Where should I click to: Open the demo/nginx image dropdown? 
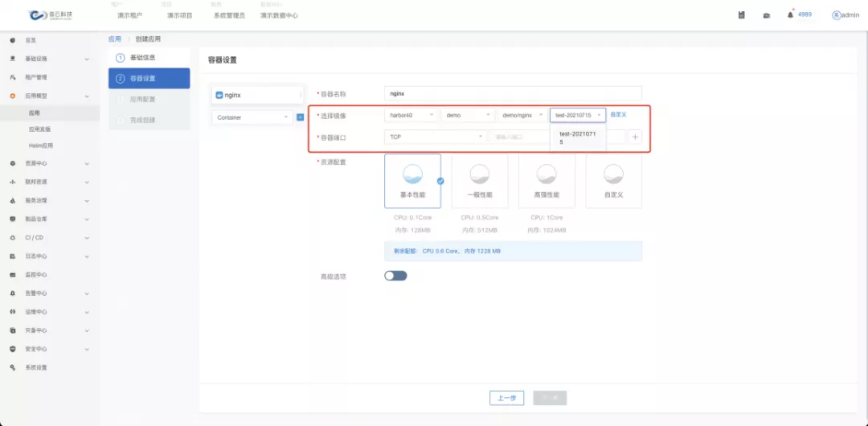(x=522, y=115)
